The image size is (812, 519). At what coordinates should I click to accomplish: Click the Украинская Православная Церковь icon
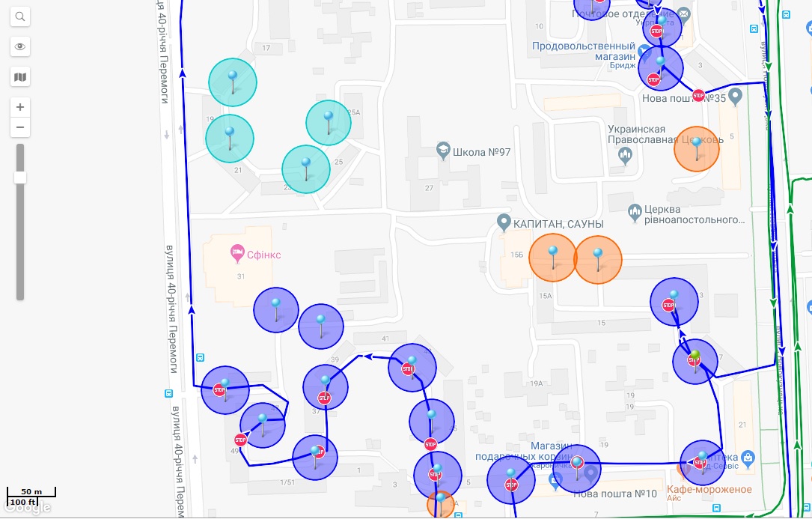point(626,156)
